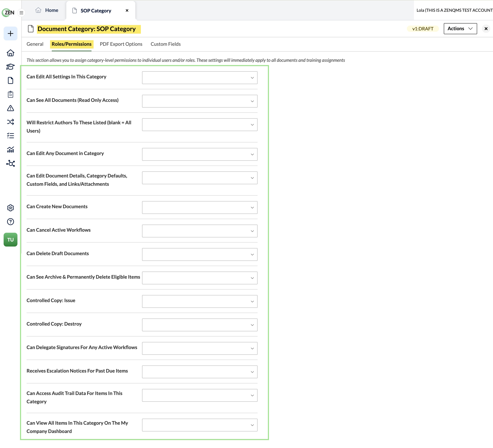Select the Roles/Permissions tab
493x448 pixels.
click(71, 44)
